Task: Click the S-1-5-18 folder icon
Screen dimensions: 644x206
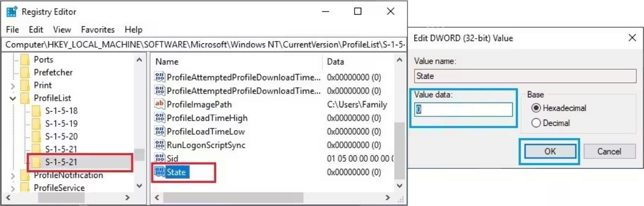Action: coord(36,111)
